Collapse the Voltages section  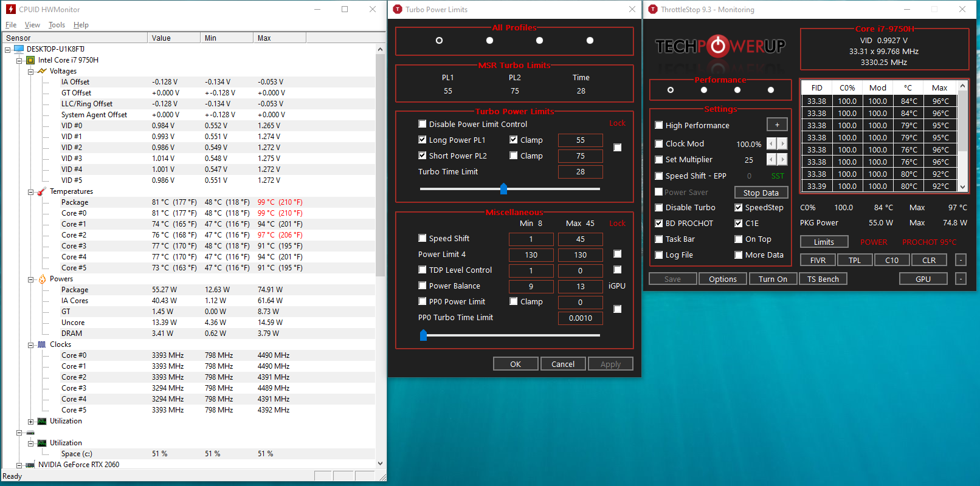click(31, 71)
